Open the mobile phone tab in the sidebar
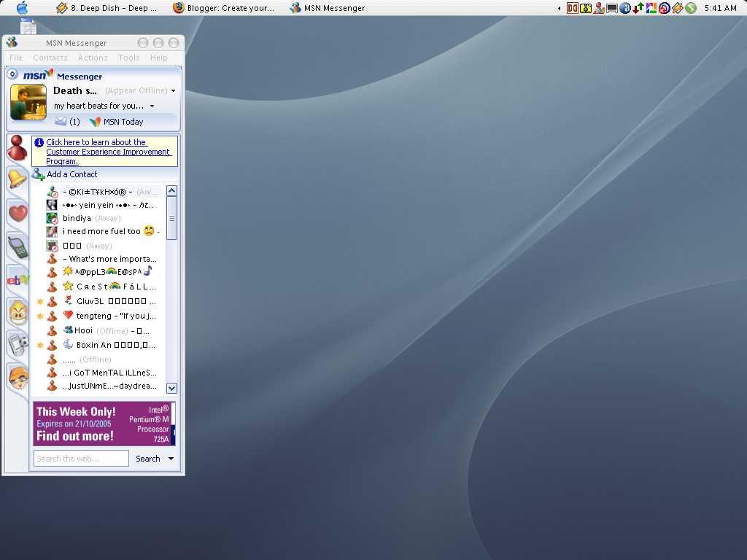 [x=18, y=246]
